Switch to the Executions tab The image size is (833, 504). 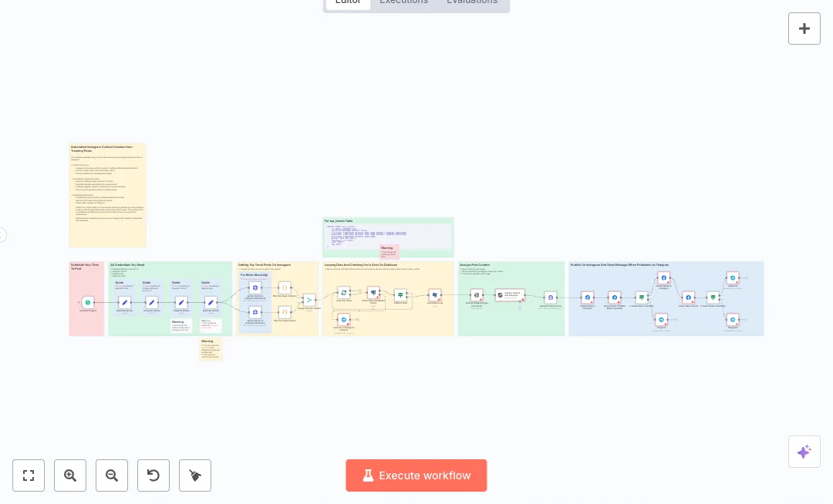tap(403, 2)
